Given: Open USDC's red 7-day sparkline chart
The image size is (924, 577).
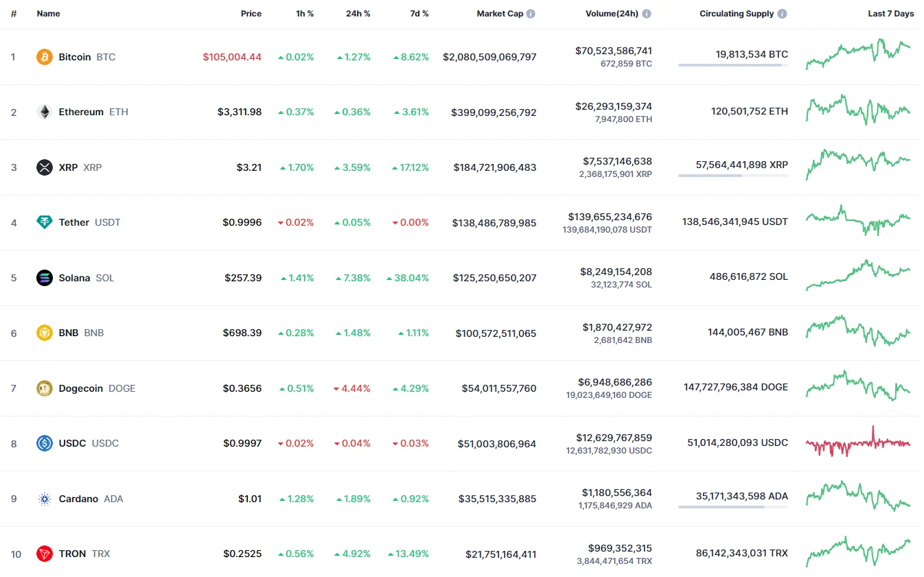Looking at the screenshot, I should click(858, 443).
